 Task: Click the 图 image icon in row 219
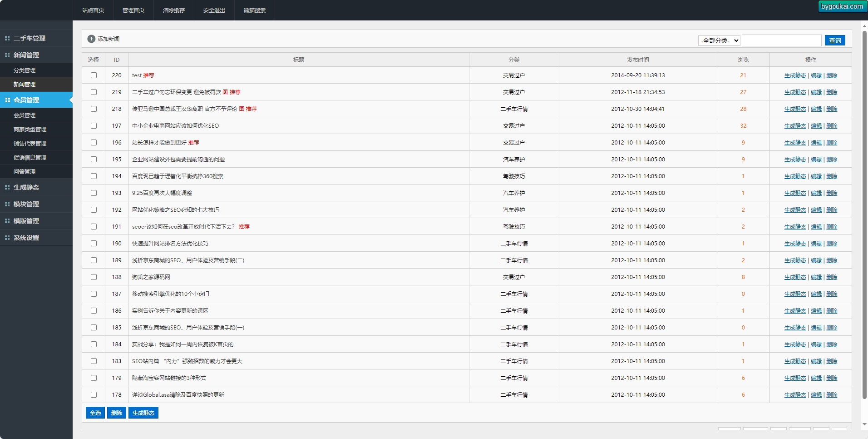click(225, 92)
